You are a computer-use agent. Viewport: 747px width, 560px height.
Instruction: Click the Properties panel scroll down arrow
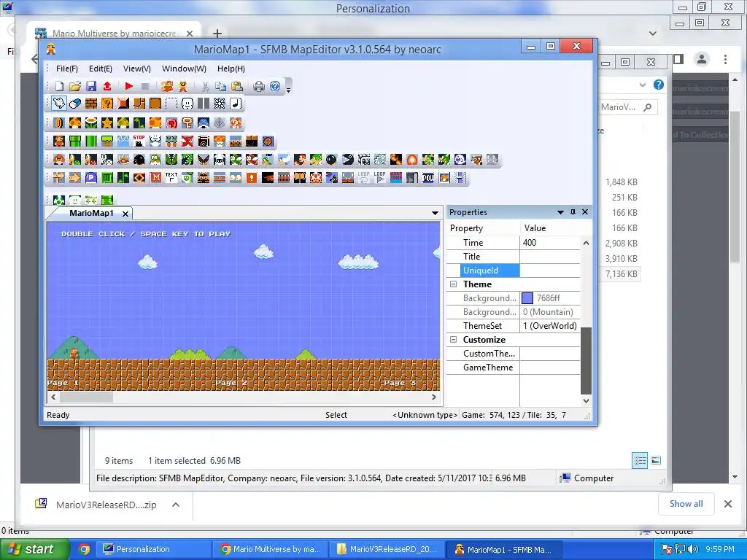click(x=586, y=401)
